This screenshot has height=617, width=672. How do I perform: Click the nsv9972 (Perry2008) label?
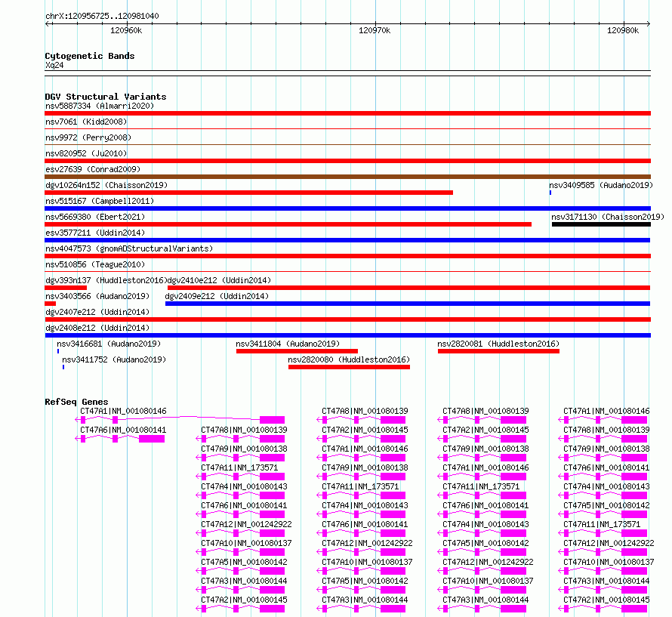coord(88,137)
